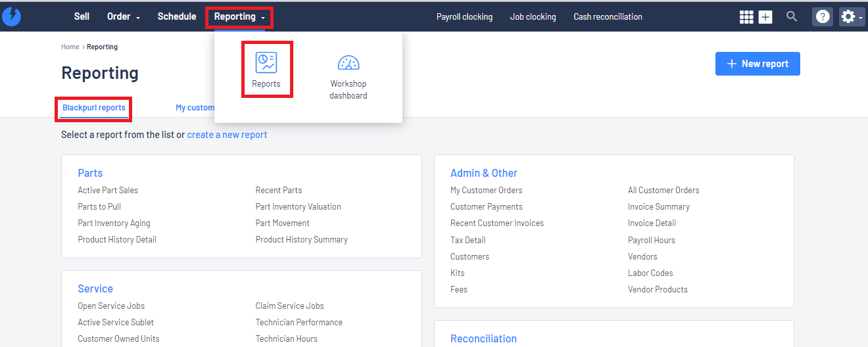Open the apps grid icon

click(x=746, y=17)
